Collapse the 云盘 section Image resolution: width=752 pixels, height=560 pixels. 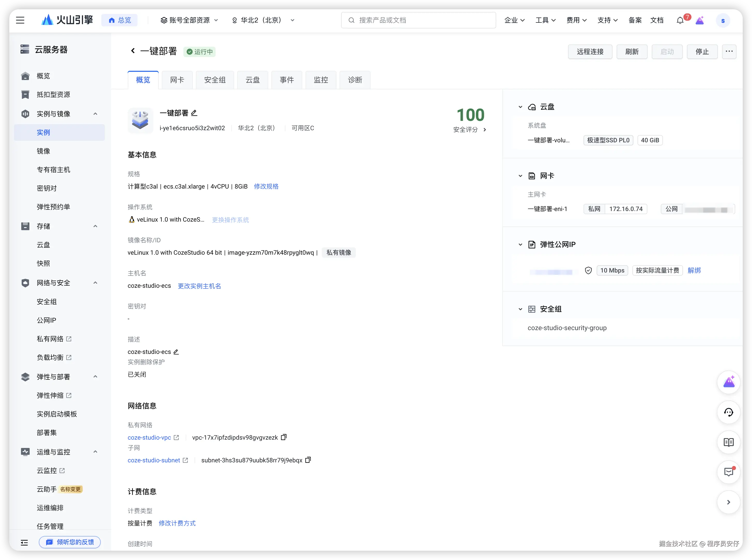[x=520, y=107]
